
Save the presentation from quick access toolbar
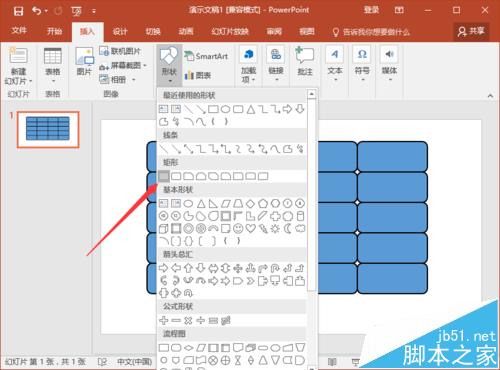[x=18, y=11]
